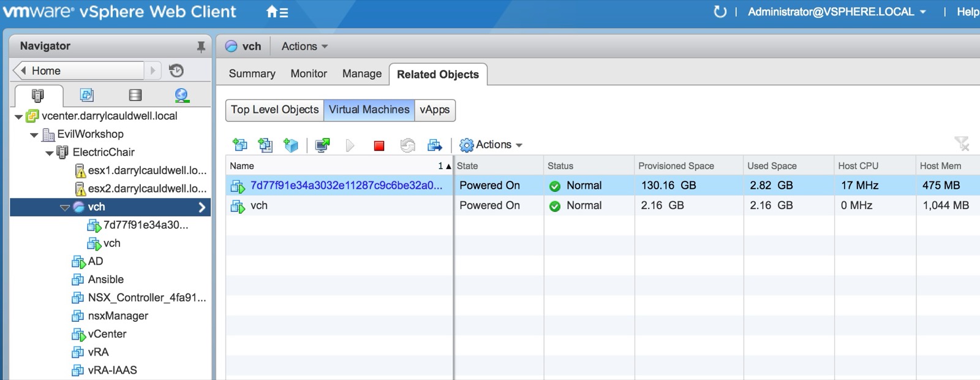Click the refresh icon in the top bar
This screenshot has width=980, height=380.
click(720, 12)
